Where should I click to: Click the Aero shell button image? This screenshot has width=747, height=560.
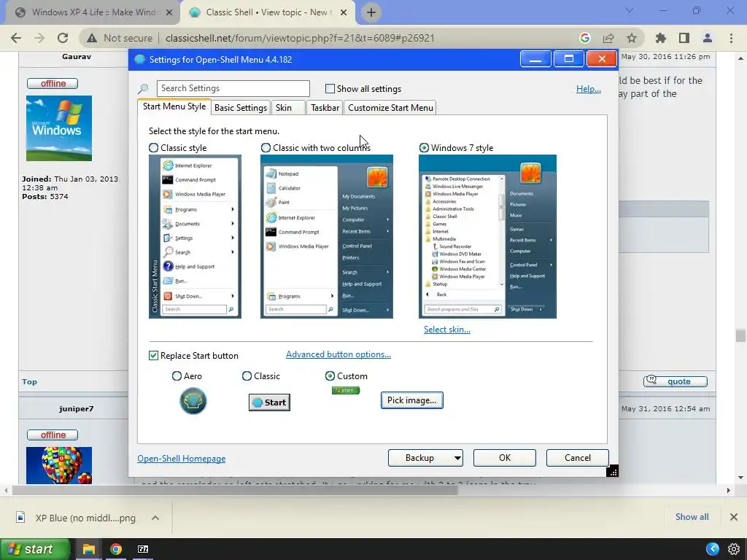pos(193,401)
